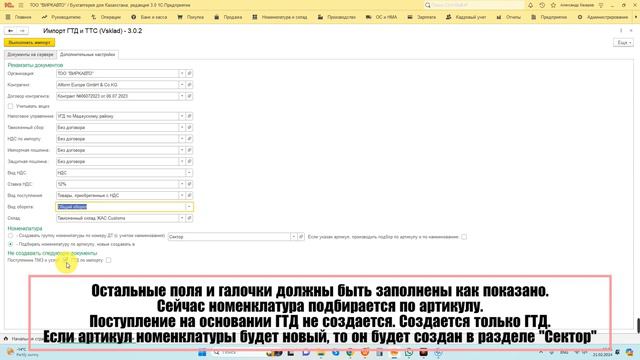Toggle the Учитывать акциз checkbox

[11, 106]
